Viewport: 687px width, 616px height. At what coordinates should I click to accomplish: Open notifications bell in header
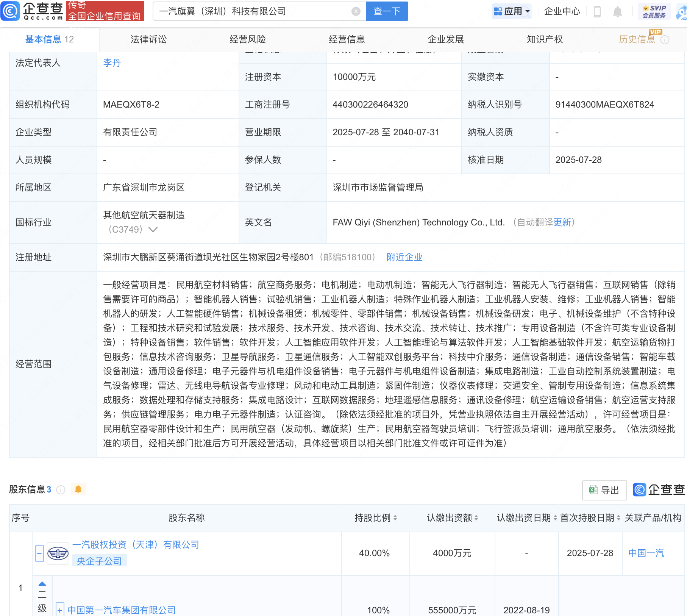(618, 12)
